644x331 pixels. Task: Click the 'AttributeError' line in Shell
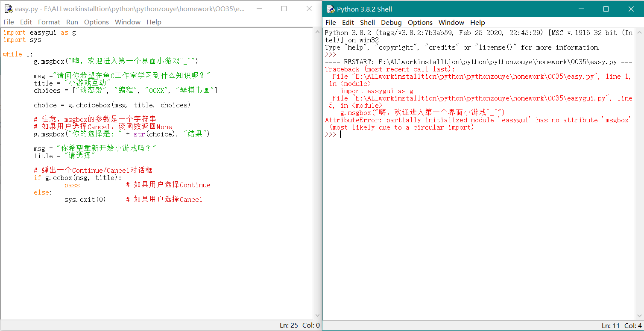pos(477,120)
